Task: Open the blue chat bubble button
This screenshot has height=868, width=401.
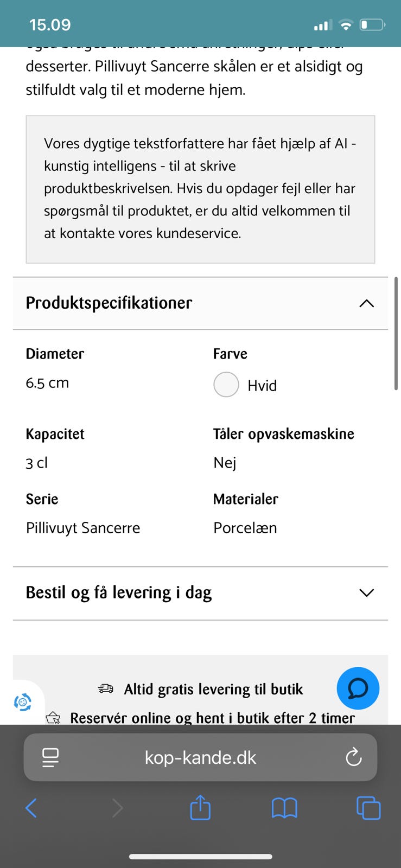Action: (358, 688)
